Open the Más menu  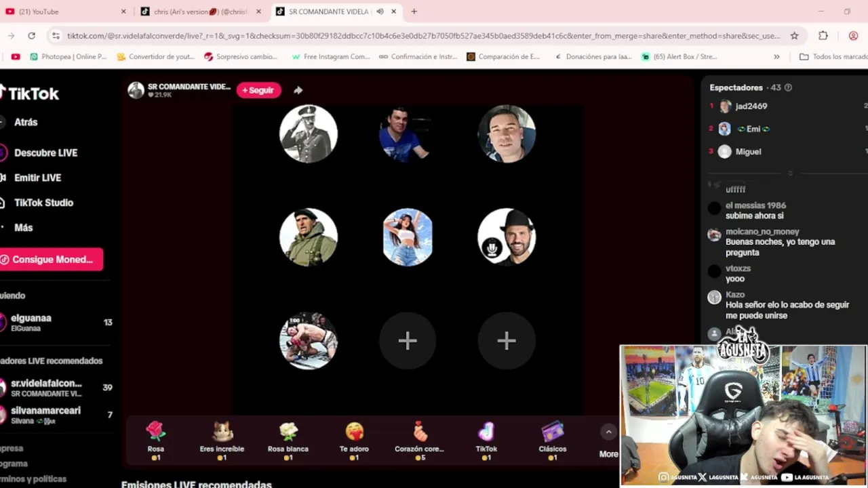23,228
